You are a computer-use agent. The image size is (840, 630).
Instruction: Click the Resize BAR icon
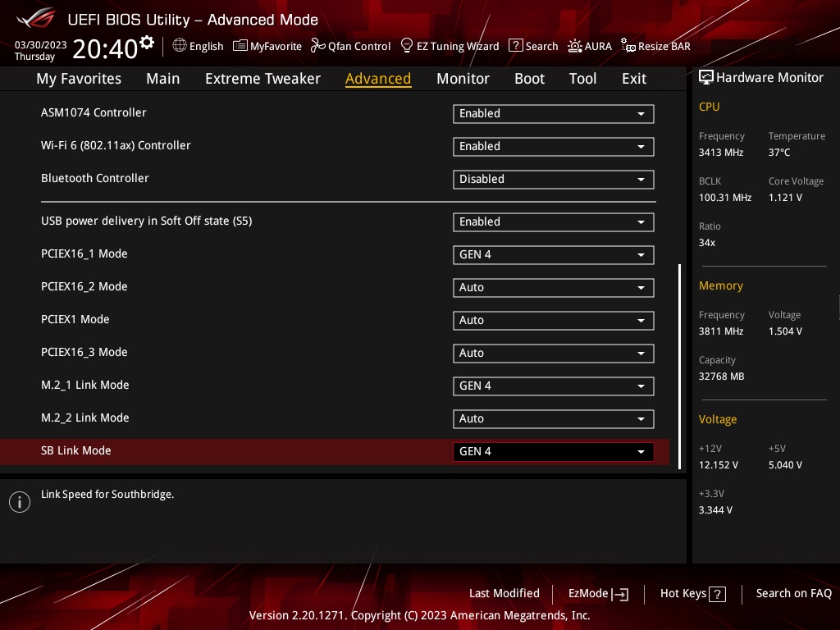628,46
